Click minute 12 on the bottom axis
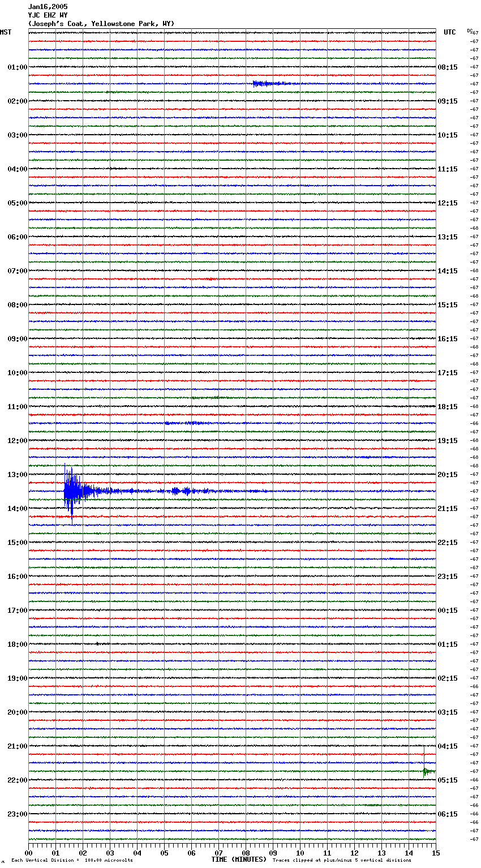 354,853
